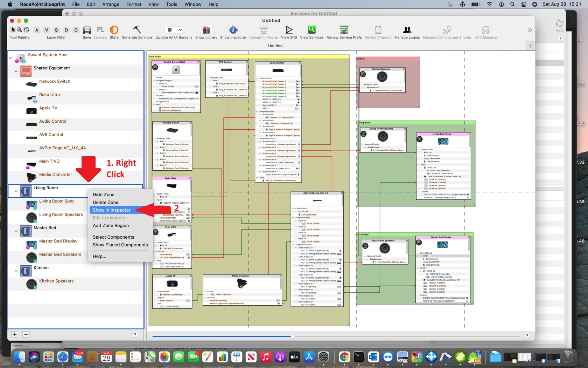
Task: Select the arrow pointer tool in Tool Palette
Action: pos(13,30)
